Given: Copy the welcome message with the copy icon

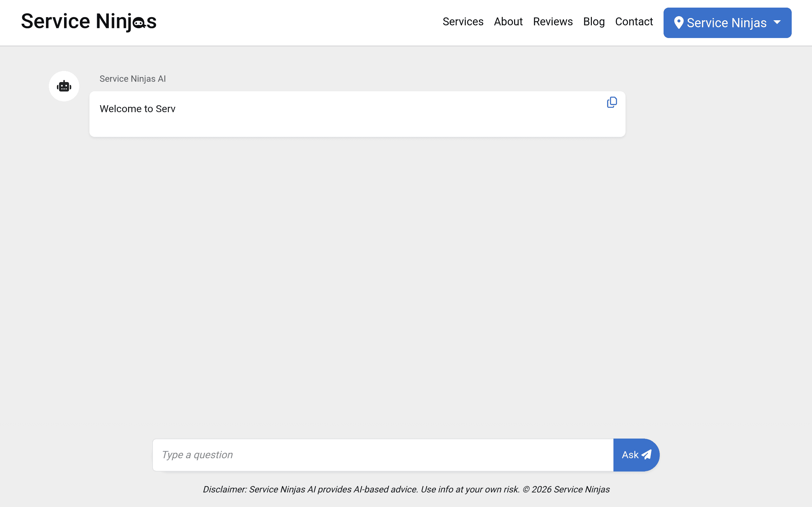Looking at the screenshot, I should coord(612,102).
